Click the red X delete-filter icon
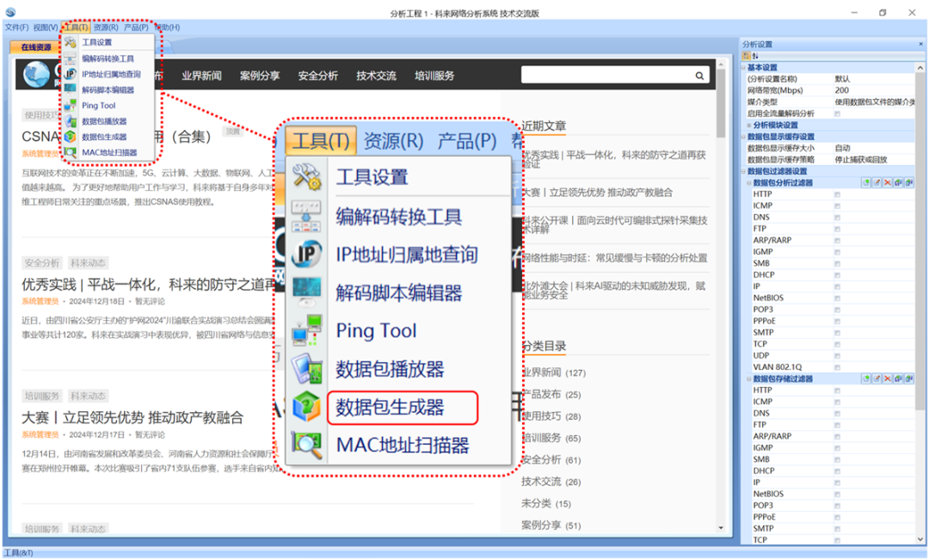929x560 pixels. point(887,182)
